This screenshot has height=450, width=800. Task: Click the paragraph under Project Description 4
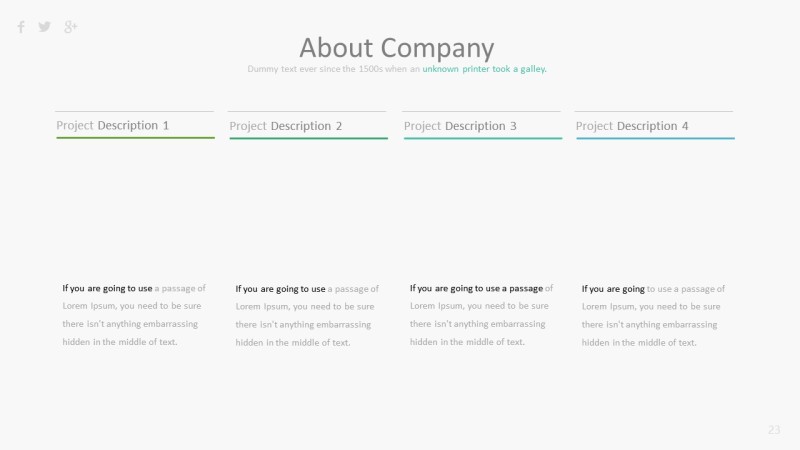[x=653, y=315]
